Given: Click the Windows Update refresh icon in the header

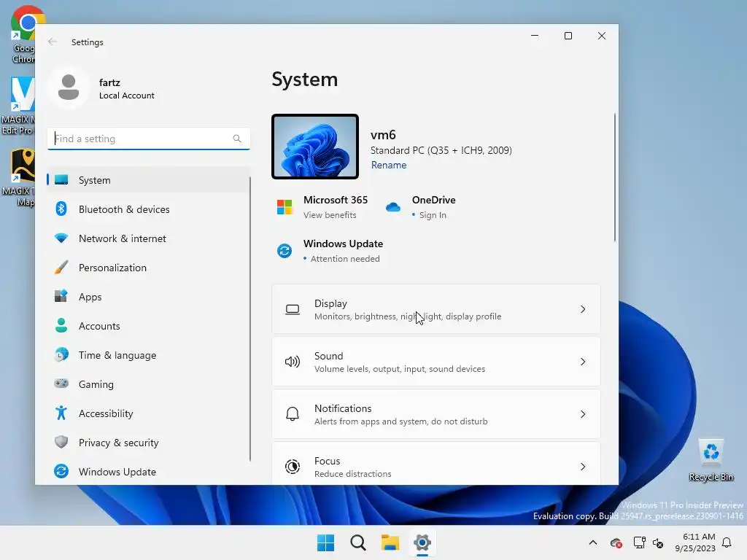Looking at the screenshot, I should coord(285,251).
